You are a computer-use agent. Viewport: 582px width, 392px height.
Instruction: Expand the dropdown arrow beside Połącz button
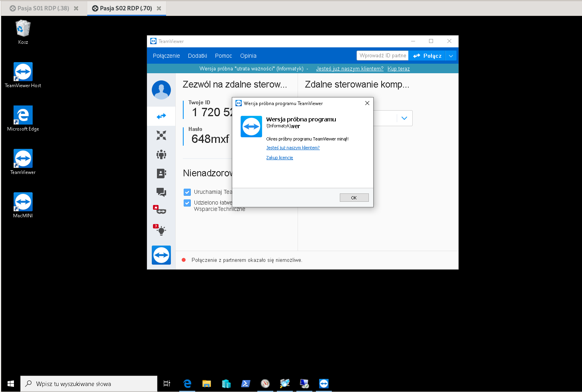(x=451, y=56)
